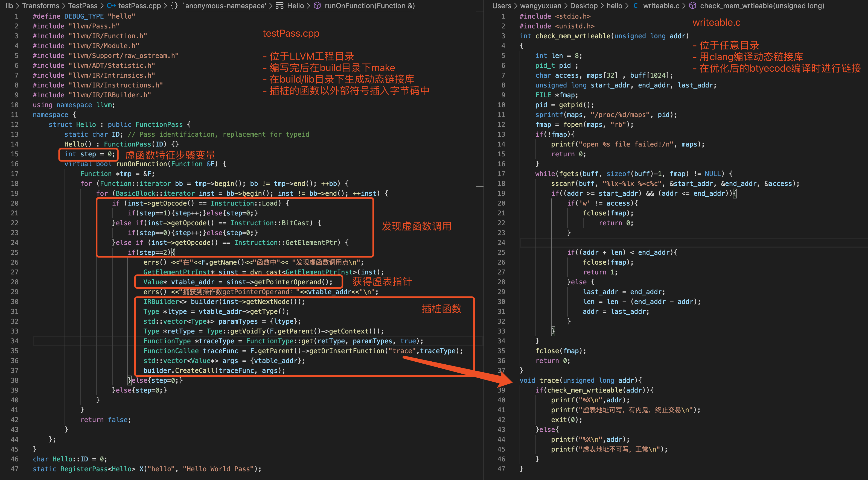
Task: Click 'struct Hello : public FunctionPass' declaration
Action: click(x=120, y=125)
